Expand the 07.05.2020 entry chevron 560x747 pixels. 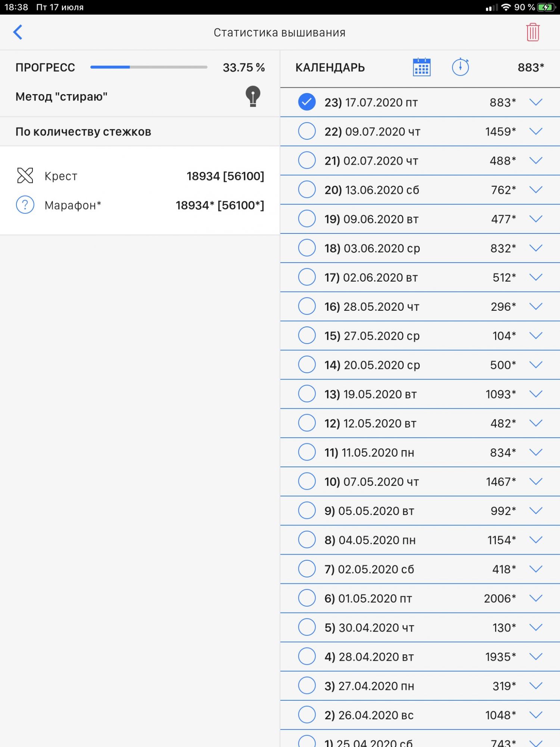tap(536, 481)
